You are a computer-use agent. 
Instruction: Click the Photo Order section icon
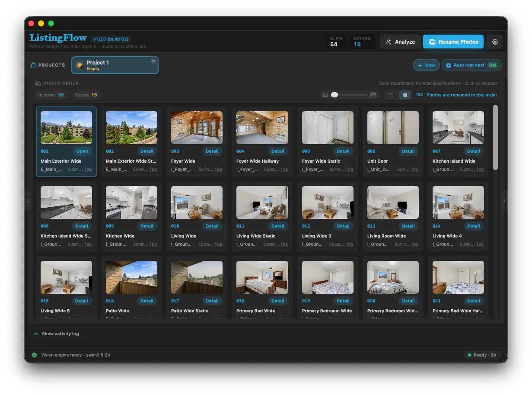(x=38, y=83)
